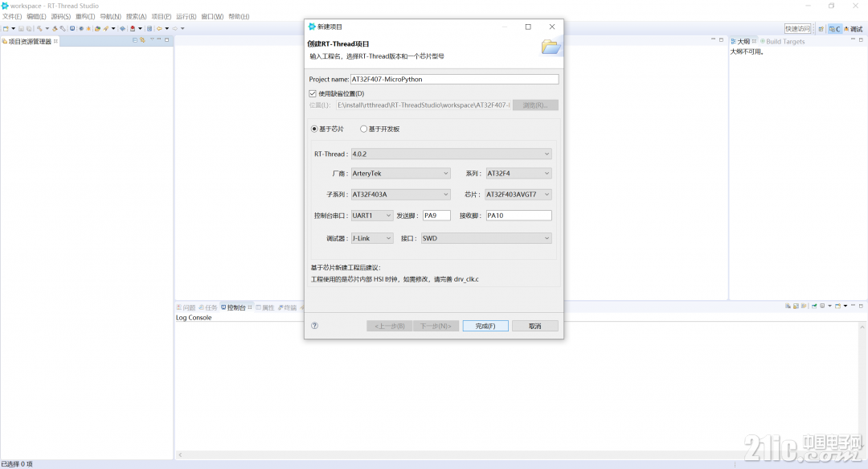This screenshot has width=868, height=469.
Task: Open the 帮助 Help menu
Action: click(239, 17)
